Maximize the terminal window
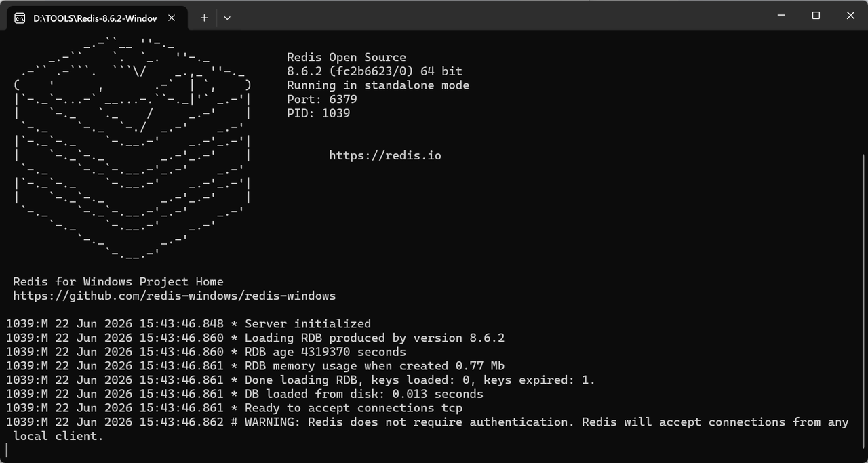This screenshot has width=868, height=463. point(816,16)
